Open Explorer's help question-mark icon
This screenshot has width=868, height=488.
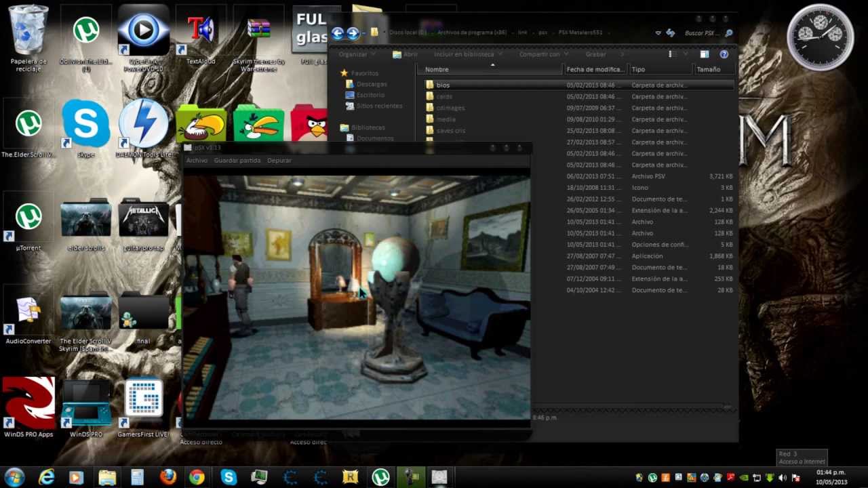724,54
